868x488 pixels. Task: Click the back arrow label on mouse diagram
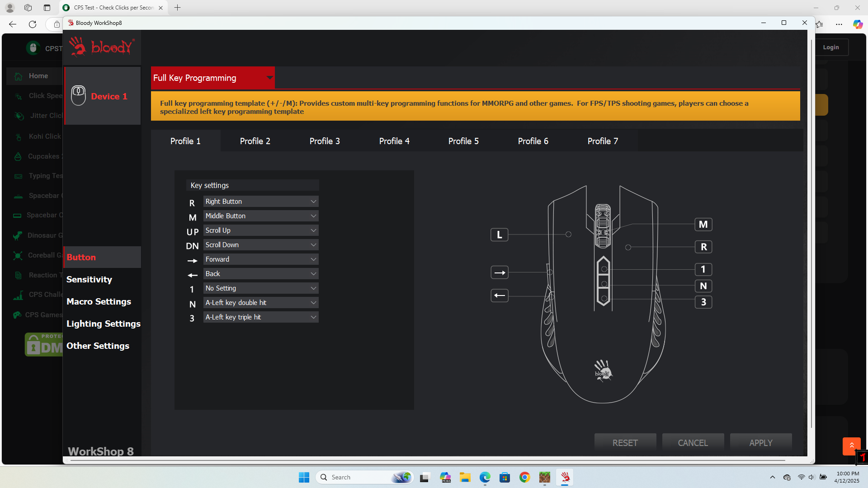[x=499, y=296]
